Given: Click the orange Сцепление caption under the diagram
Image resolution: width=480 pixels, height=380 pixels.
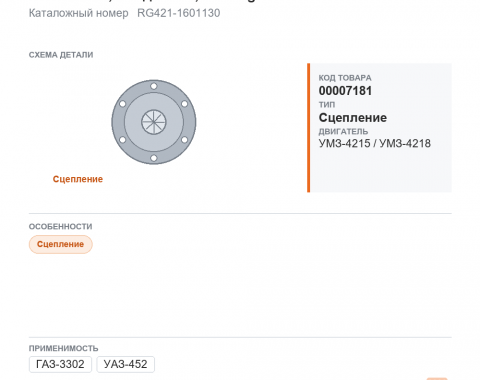Looking at the screenshot, I should pos(78,179).
